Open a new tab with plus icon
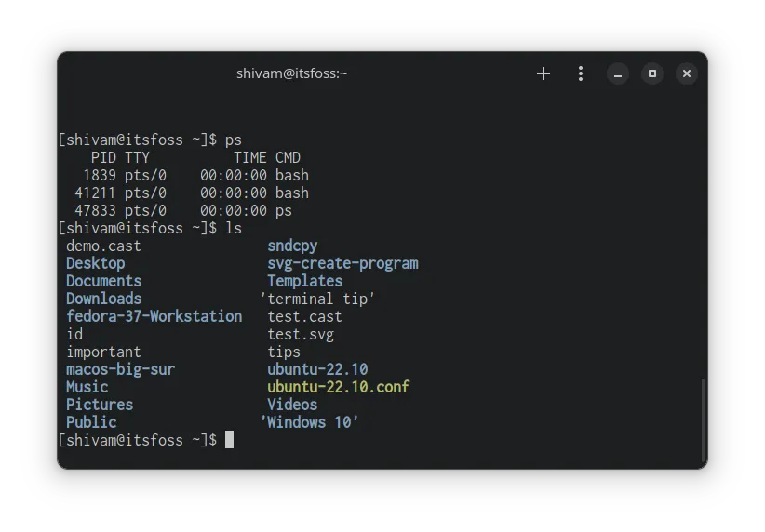The height and width of the screenshot is (532, 765). pos(544,73)
